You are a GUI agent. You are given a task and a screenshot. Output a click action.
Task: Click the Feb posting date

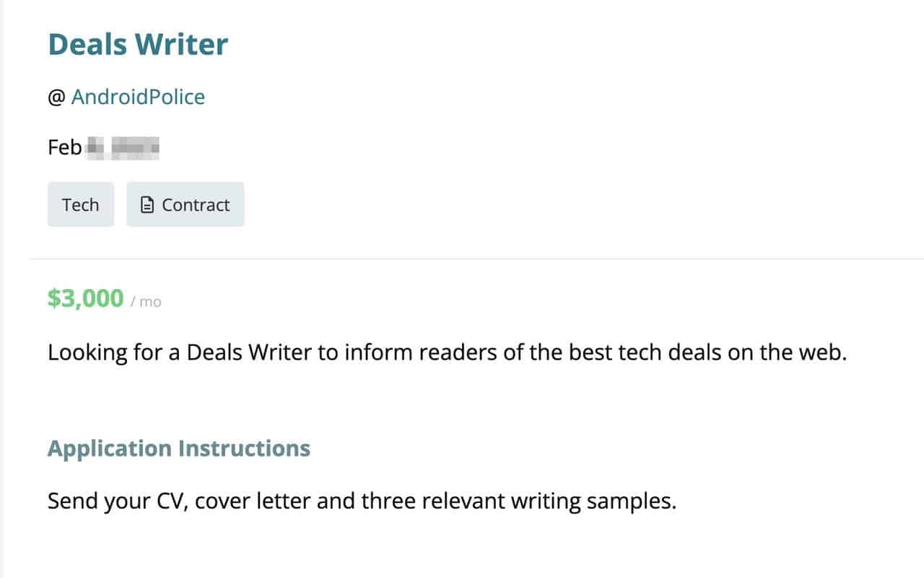(65, 147)
